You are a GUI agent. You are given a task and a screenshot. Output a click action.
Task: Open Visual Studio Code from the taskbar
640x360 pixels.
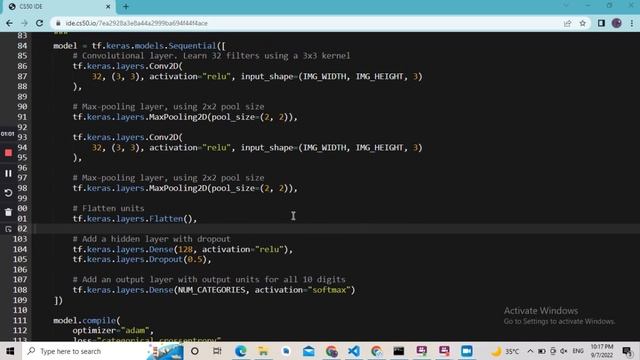(354, 351)
